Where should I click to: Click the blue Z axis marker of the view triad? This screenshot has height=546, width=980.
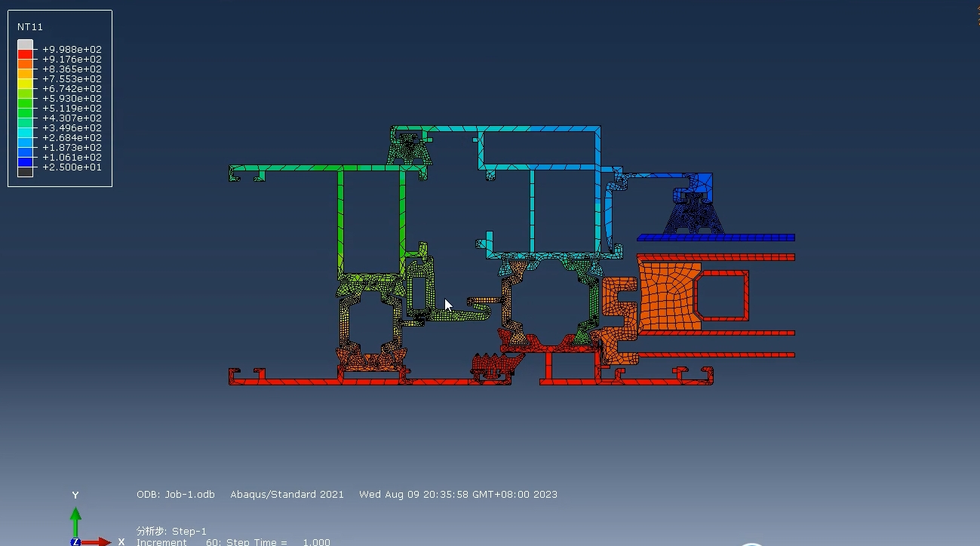[75, 541]
